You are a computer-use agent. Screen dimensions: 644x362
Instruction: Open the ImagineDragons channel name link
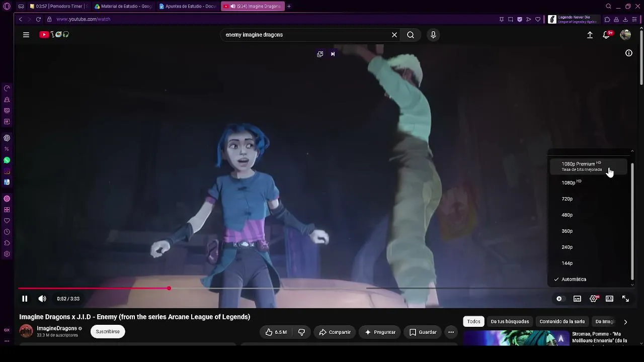tap(57, 328)
